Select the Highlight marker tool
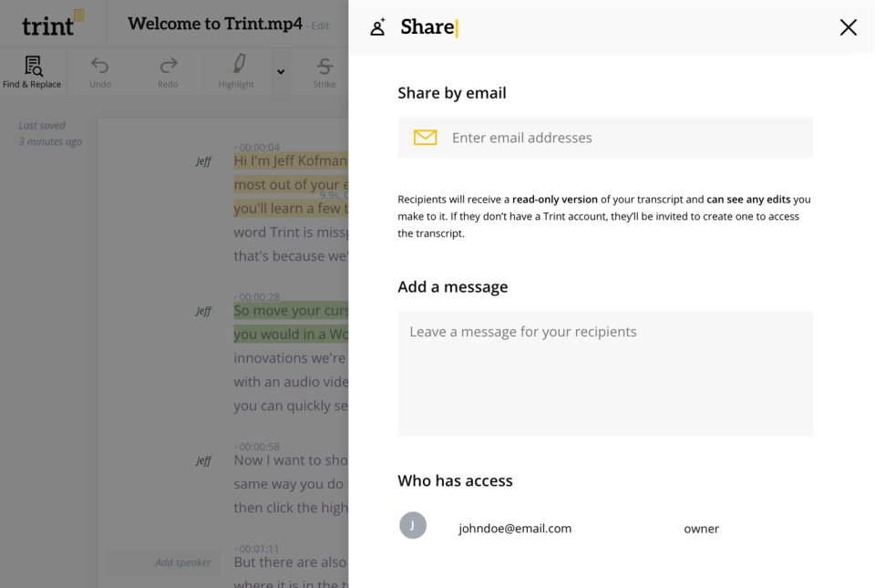The height and width of the screenshot is (588, 875). coord(237,65)
